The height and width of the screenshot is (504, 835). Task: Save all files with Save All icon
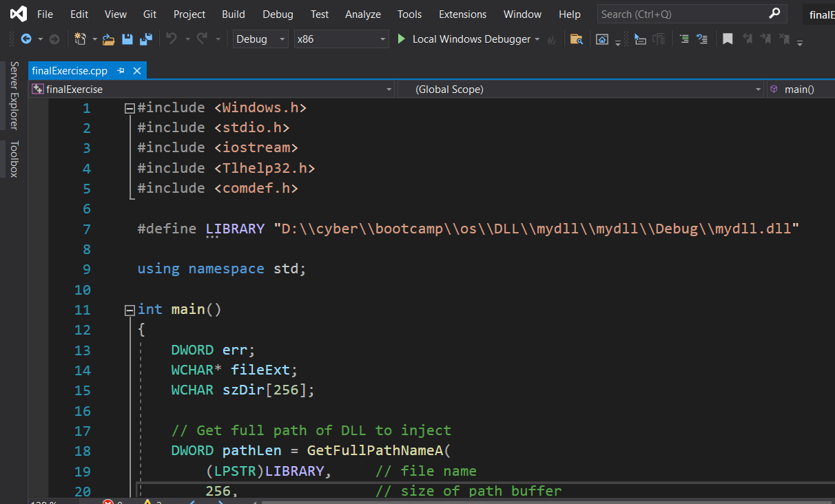point(145,39)
